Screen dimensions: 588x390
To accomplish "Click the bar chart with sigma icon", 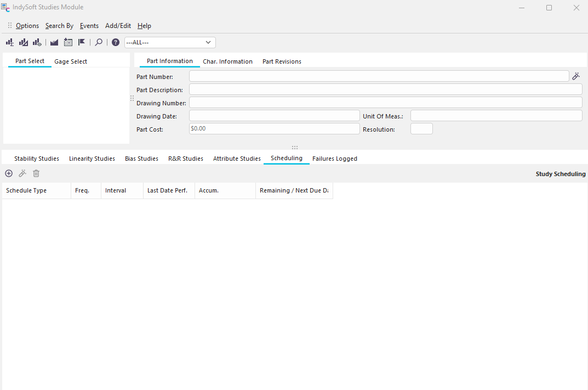I will (x=10, y=42).
